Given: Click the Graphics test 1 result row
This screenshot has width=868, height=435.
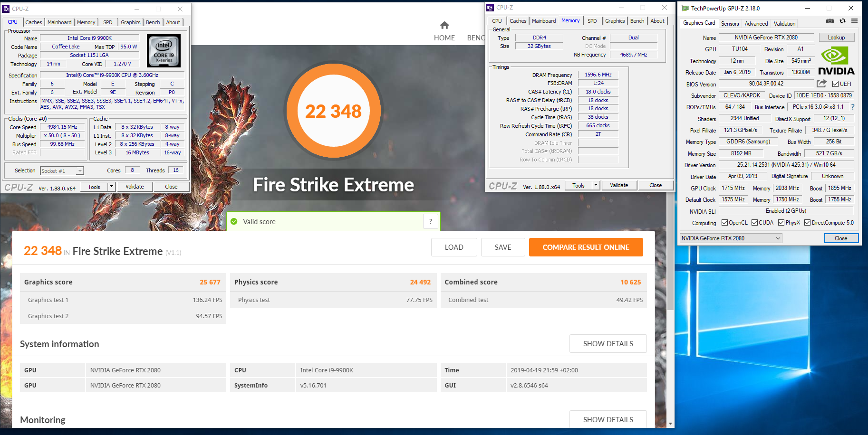Looking at the screenshot, I should point(123,300).
